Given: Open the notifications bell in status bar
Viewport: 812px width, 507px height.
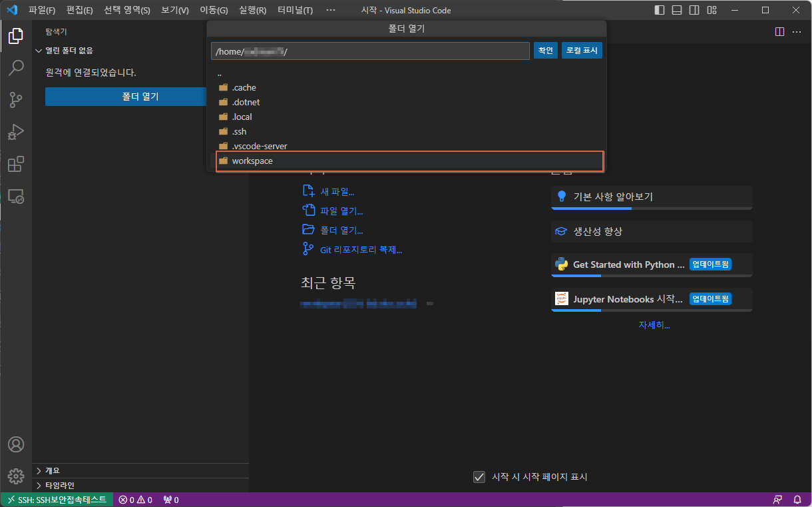Looking at the screenshot, I should point(797,500).
